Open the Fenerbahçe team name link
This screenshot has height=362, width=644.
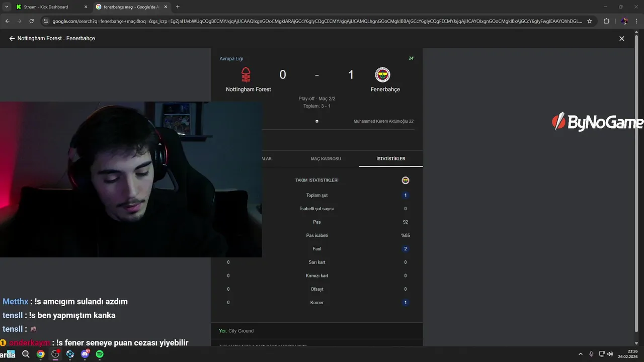(385, 89)
